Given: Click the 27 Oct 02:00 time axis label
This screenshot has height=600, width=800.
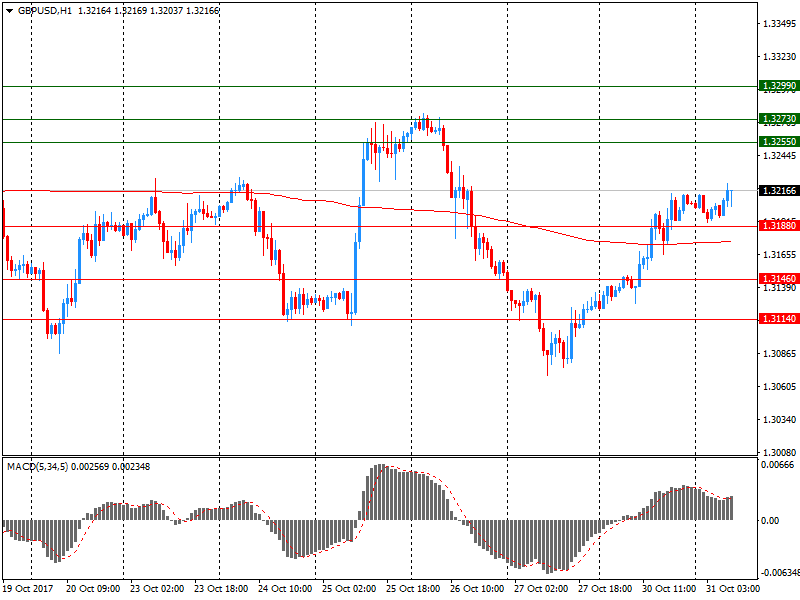Looking at the screenshot, I should coord(541,588).
